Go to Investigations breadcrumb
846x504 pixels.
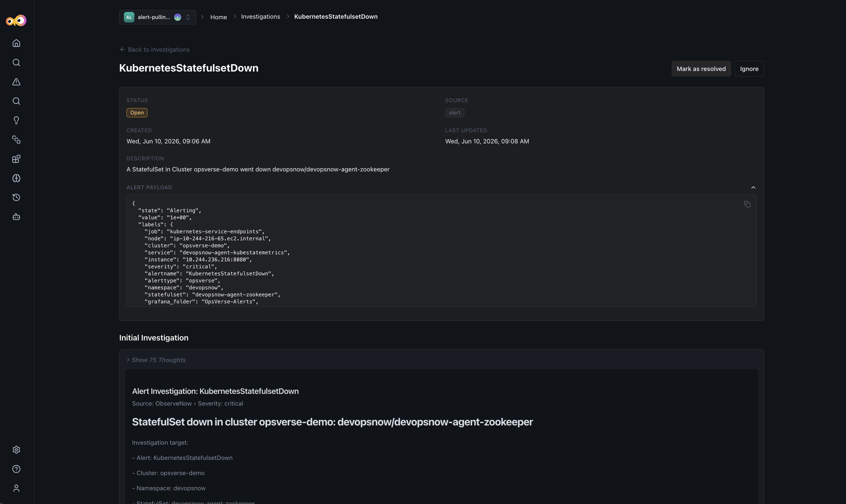tap(261, 17)
